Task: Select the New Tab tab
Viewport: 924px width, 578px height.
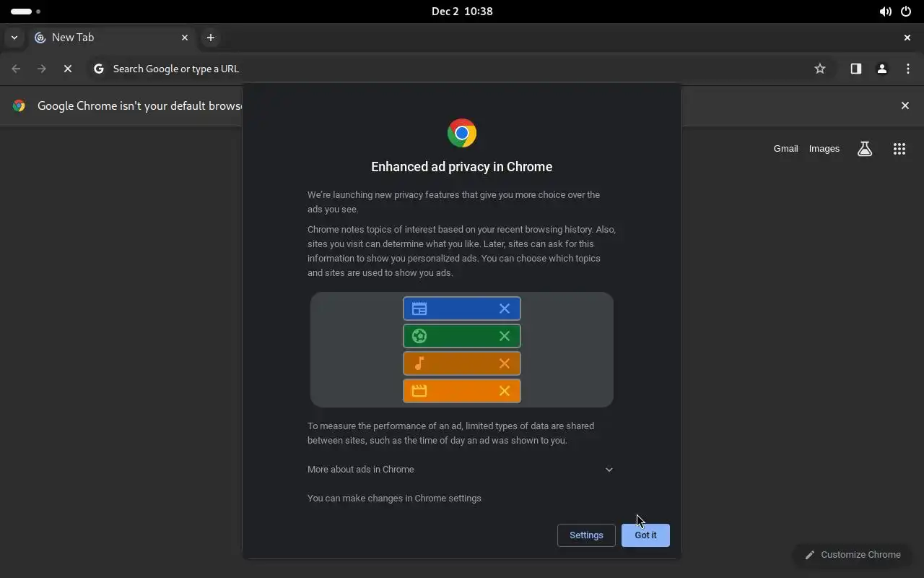Action: (x=112, y=38)
